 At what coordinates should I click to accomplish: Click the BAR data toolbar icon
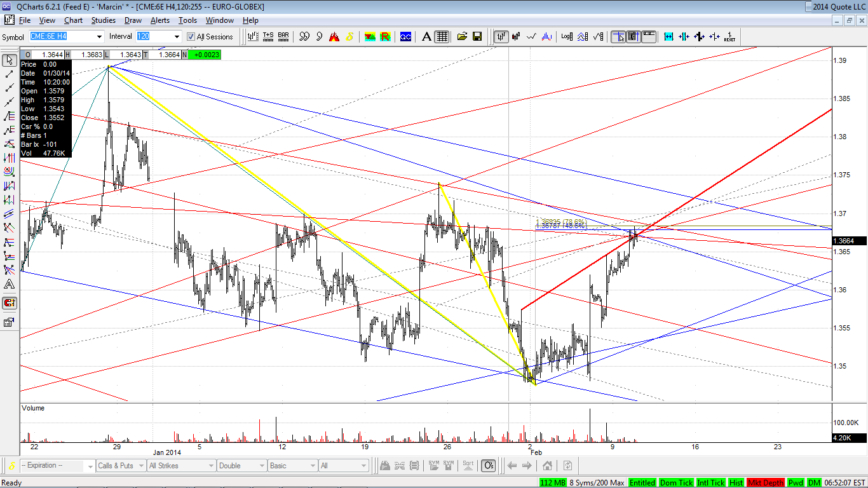(x=283, y=36)
